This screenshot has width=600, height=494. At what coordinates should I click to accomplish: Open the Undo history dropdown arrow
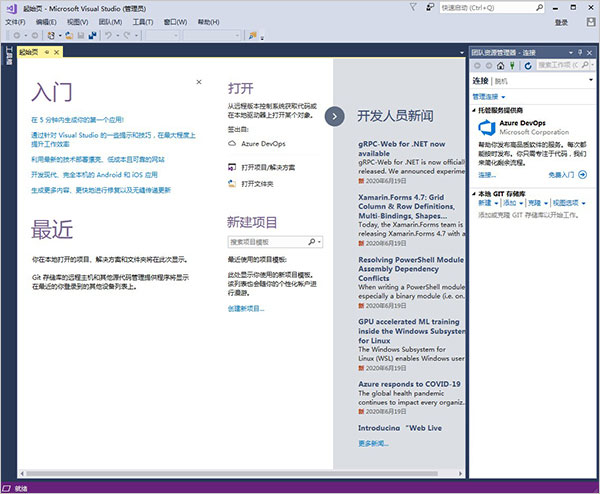pos(118,36)
